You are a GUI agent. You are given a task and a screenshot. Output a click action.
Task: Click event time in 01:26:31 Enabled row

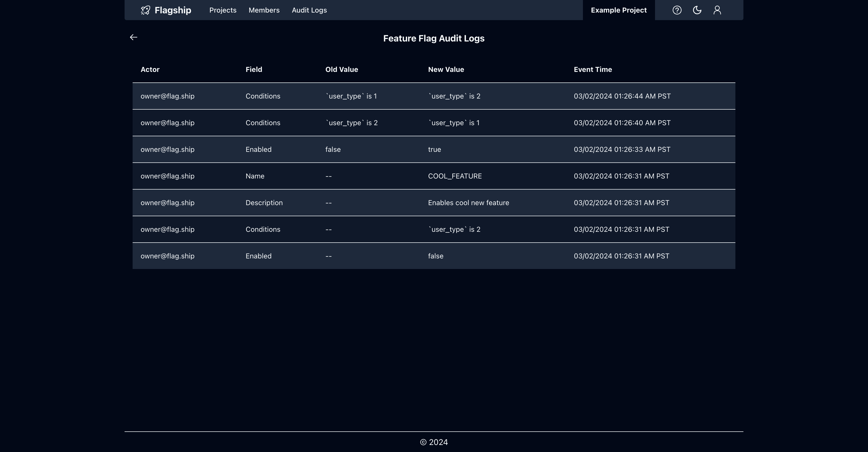[x=622, y=256]
